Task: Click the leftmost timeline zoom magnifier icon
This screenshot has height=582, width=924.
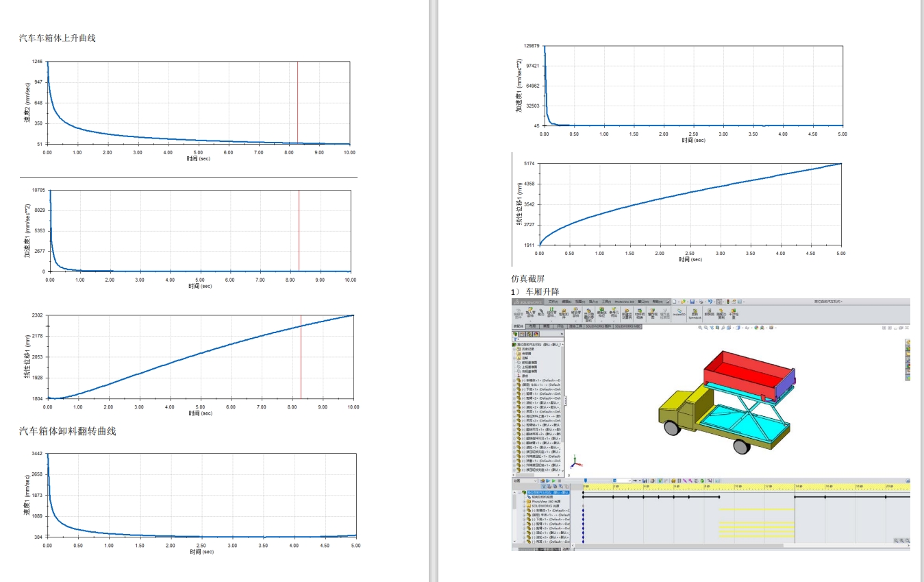Action: click(896, 541)
